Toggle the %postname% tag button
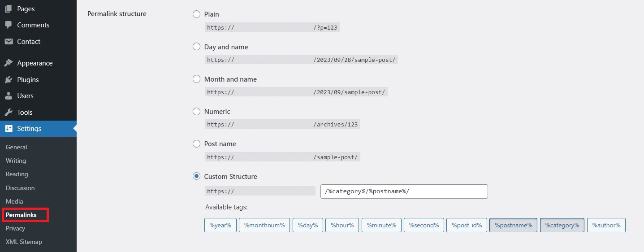Screen dimensions: 644x252 (513, 225)
